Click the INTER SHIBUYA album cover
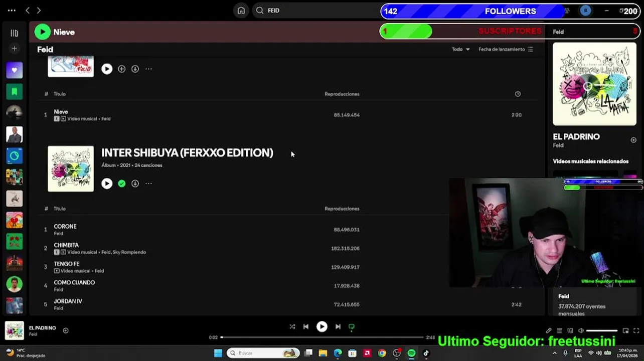Image resolution: width=644 pixels, height=361 pixels. coord(71,169)
